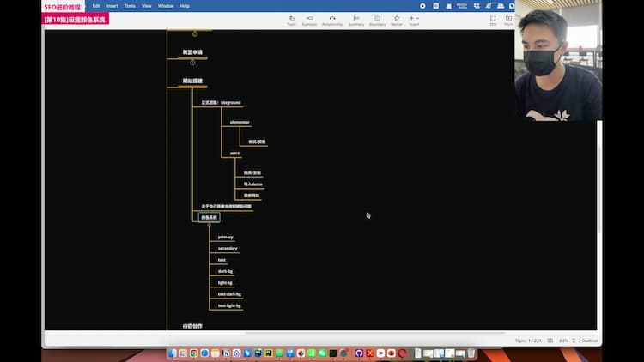Open Finder from the Dock
The width and height of the screenshot is (644, 362).
(x=172, y=353)
